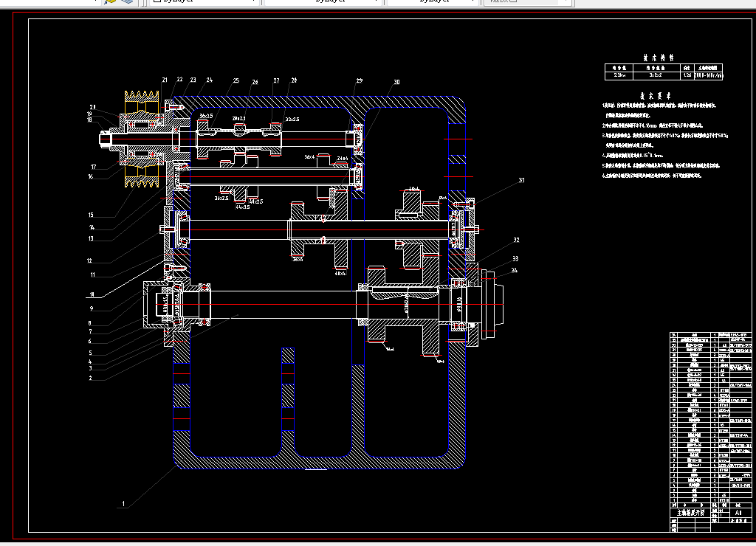
Task: Click part balloon number 12
Action: point(89,261)
